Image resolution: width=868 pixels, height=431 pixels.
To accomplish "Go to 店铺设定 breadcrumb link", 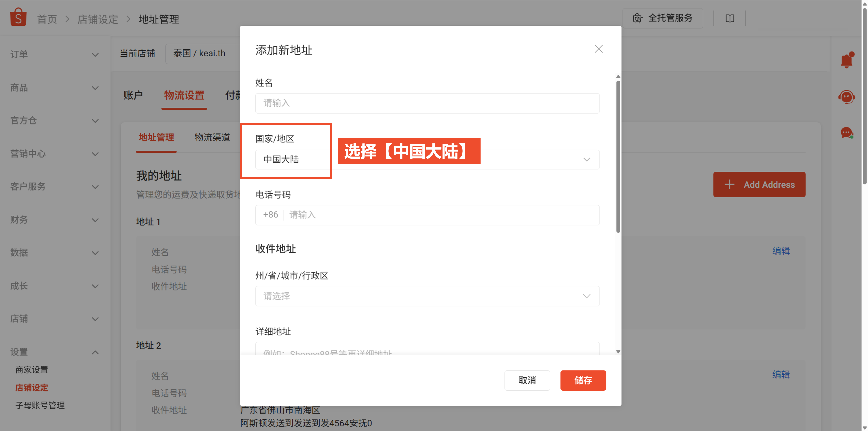I will tap(98, 19).
